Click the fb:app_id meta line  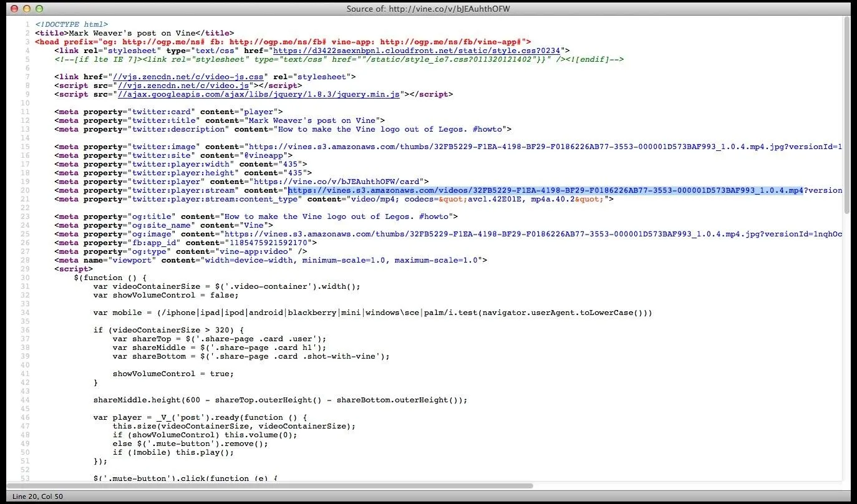tap(185, 243)
